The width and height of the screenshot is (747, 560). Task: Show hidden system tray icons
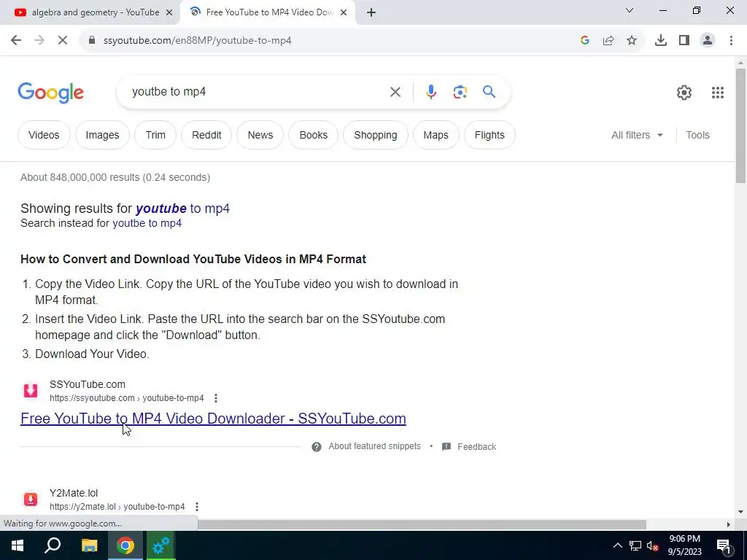click(x=617, y=545)
